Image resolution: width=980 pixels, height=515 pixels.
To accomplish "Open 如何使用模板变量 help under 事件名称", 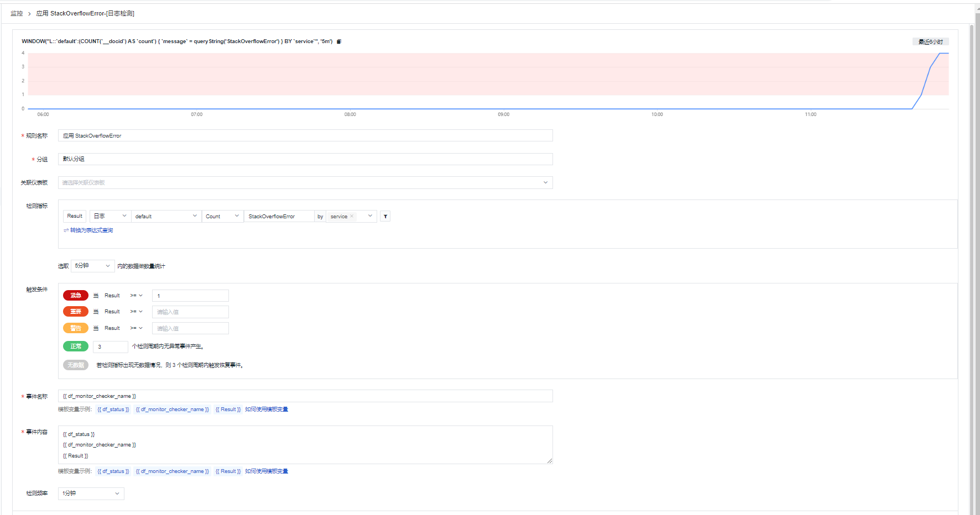I will (x=267, y=409).
